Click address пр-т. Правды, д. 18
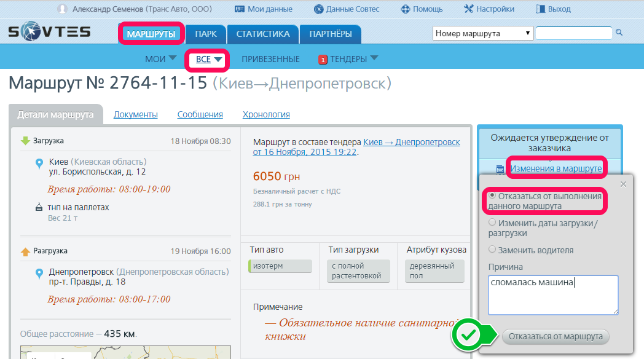The image size is (644, 359). (87, 282)
